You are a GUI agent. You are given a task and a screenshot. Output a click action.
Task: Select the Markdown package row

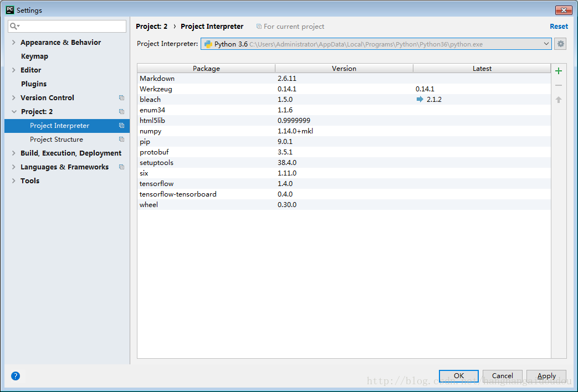pos(344,79)
